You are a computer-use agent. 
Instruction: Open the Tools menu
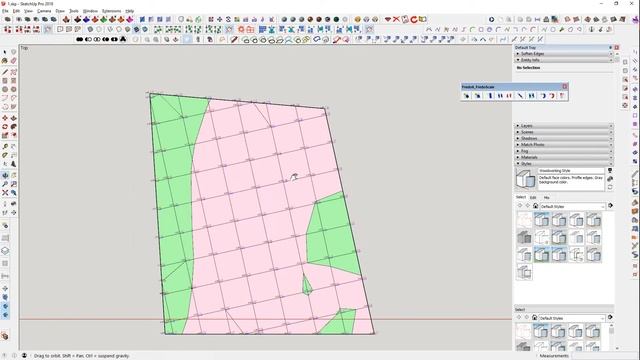(x=74, y=11)
